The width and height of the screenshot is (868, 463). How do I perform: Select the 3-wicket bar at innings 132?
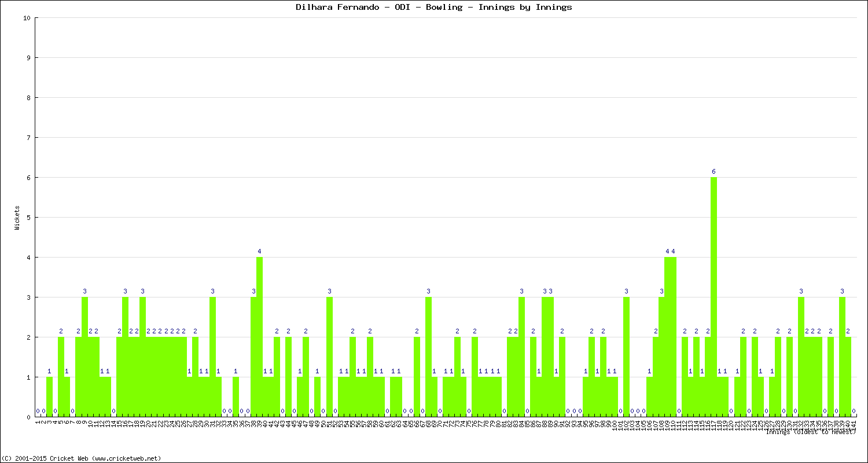(x=801, y=357)
